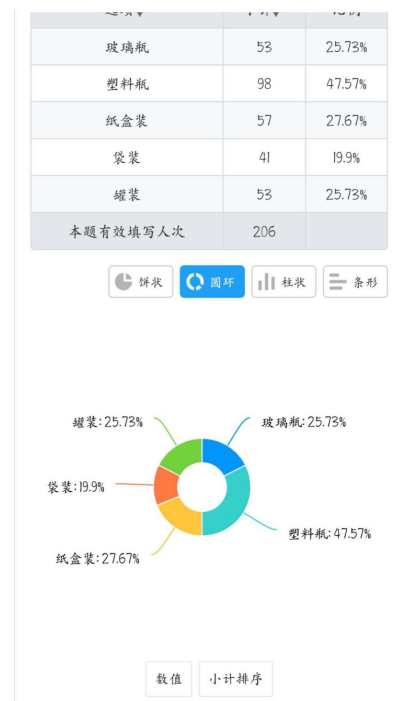Click the column icon in 柱状 button
Screen dimensions: 414x701
point(266,282)
